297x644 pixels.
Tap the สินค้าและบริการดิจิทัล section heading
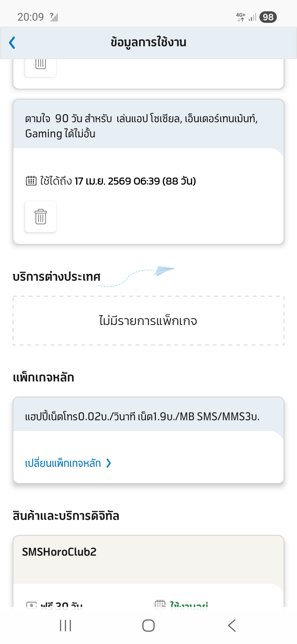(x=66, y=516)
